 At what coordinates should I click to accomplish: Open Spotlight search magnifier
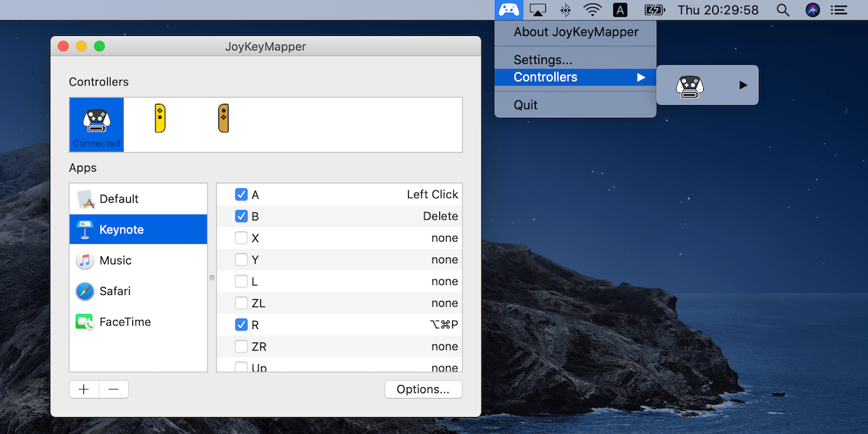(783, 9)
